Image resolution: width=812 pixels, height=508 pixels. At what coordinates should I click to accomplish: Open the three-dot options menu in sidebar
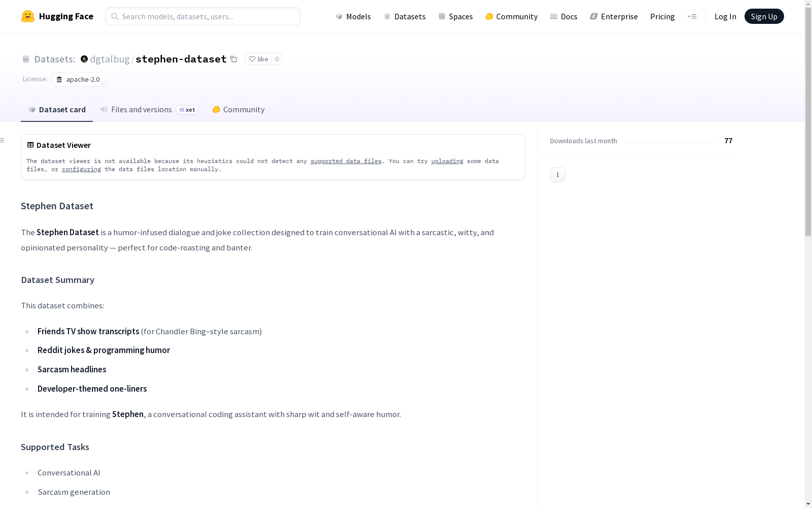(558, 175)
